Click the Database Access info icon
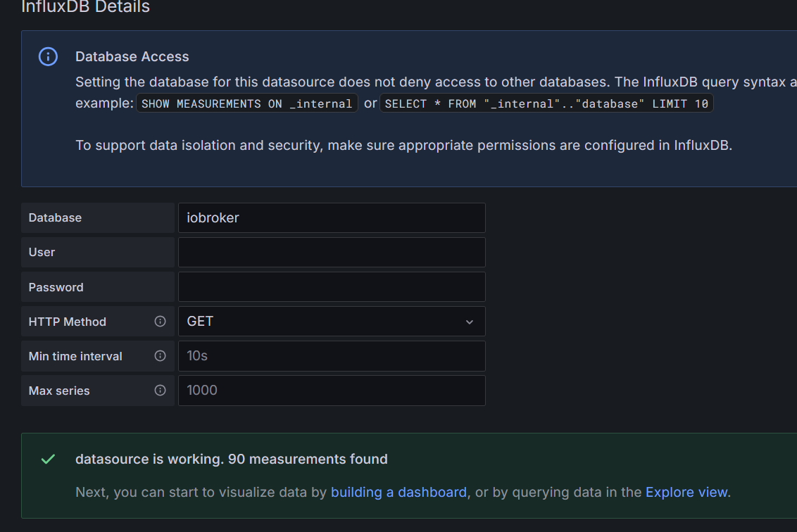This screenshot has width=797, height=532. pos(49,56)
